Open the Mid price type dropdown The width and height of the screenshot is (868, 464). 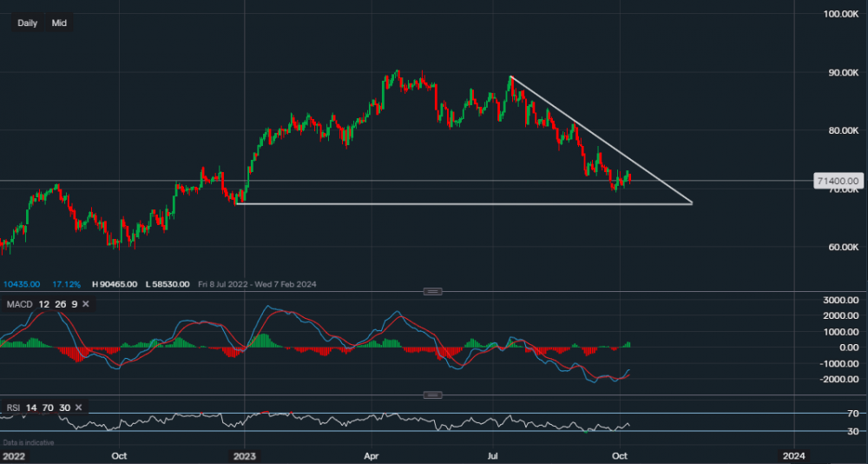tap(59, 23)
